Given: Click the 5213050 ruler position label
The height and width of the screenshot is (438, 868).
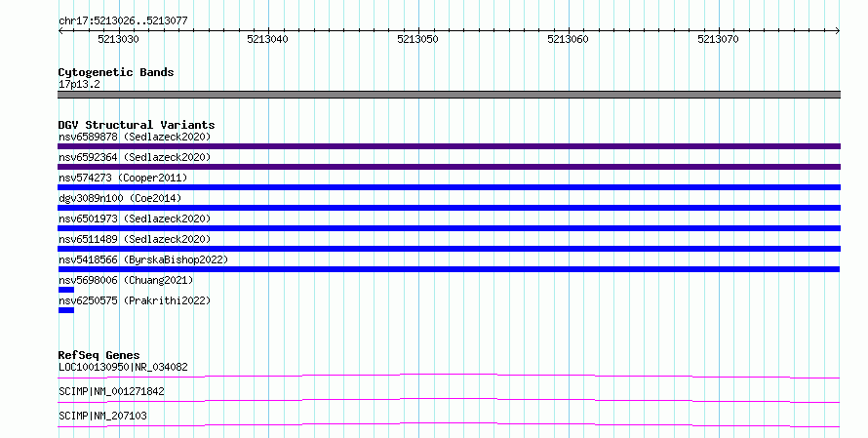Looking at the screenshot, I should click(x=417, y=39).
